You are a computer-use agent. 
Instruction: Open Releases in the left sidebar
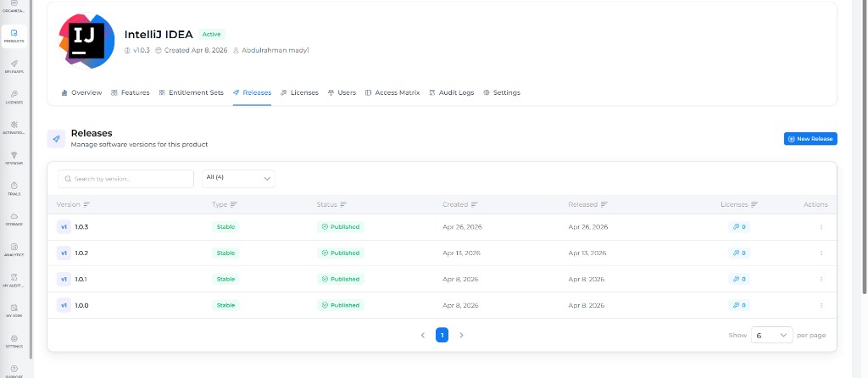pyautogui.click(x=14, y=67)
